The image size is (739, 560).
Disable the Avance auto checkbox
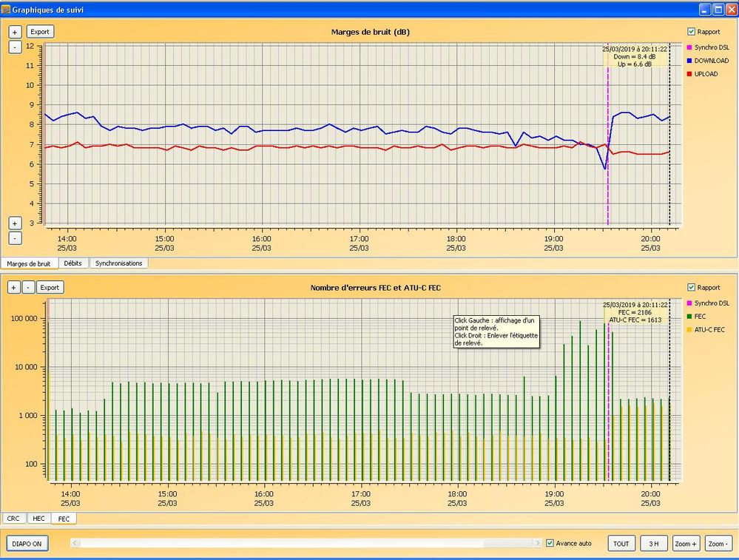pos(549,543)
